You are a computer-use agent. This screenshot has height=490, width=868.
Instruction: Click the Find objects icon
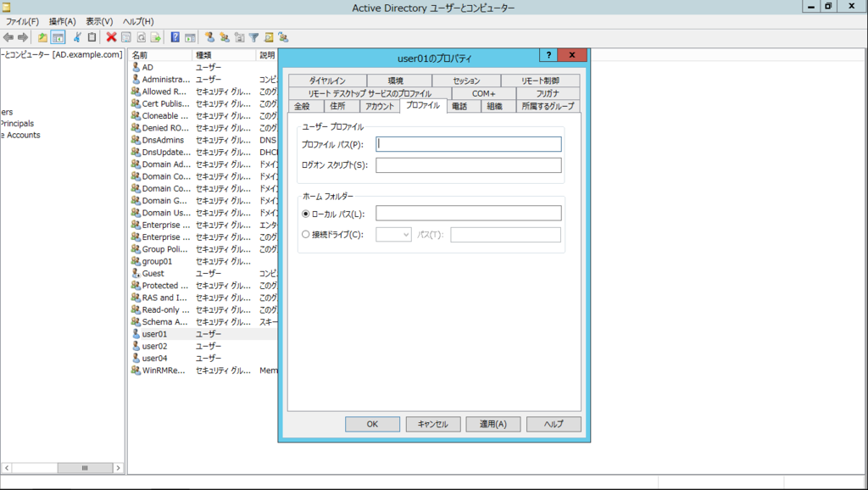(x=269, y=37)
